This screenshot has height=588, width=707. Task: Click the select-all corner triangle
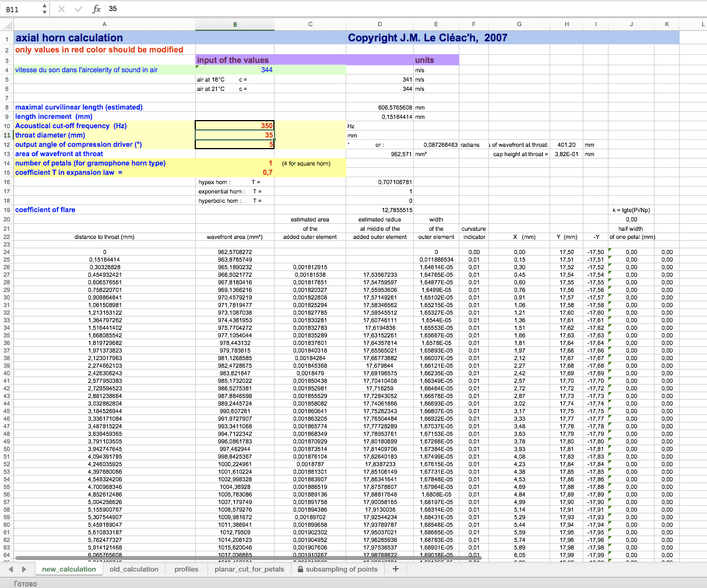click(6, 24)
